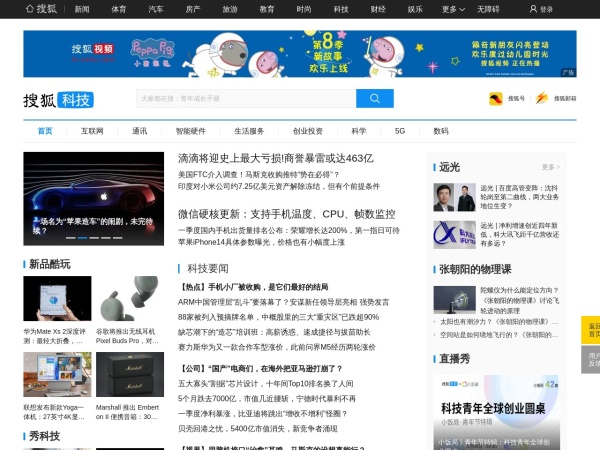The image size is (600, 450).
Task: Switch to the 互联网 tab
Action: coord(92,131)
